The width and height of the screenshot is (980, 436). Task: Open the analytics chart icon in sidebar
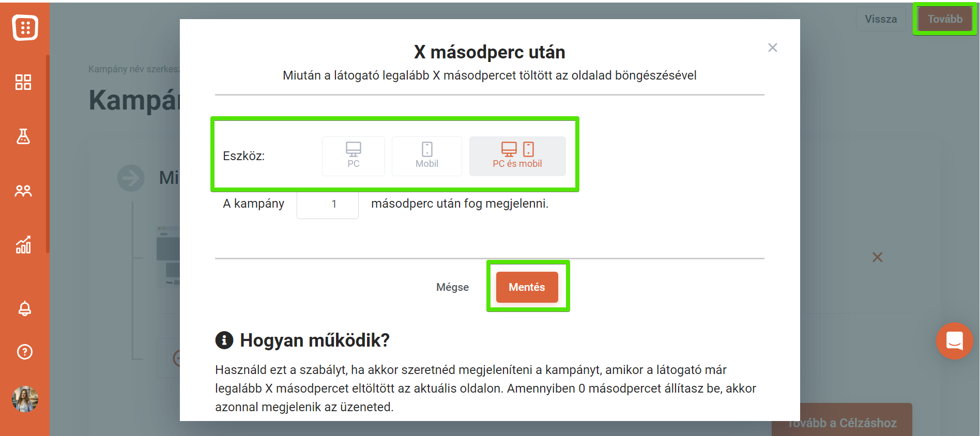pyautogui.click(x=23, y=245)
